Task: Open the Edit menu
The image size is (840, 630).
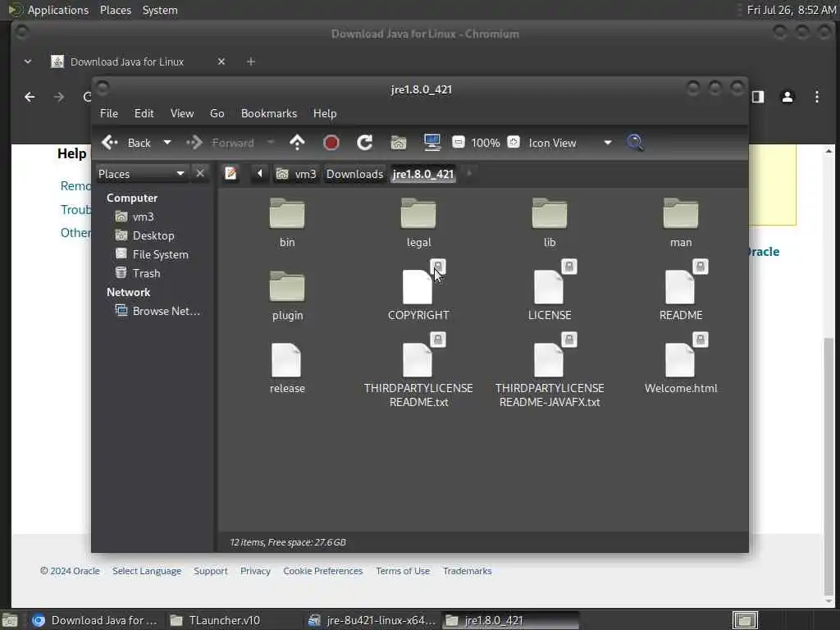Action: click(x=144, y=113)
